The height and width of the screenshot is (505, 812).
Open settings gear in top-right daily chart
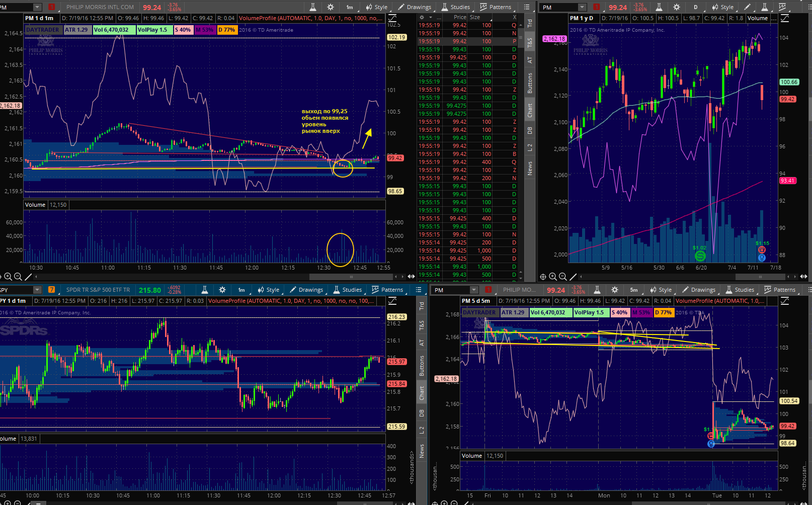[x=677, y=7]
